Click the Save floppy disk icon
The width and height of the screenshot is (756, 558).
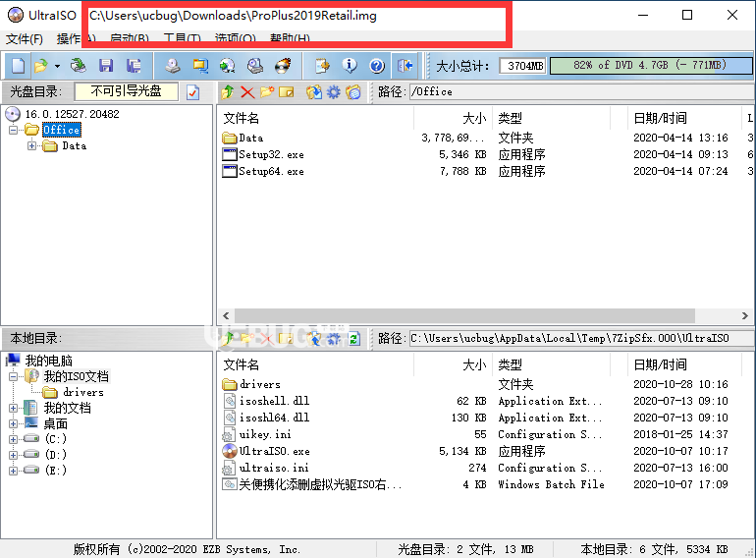pos(106,66)
